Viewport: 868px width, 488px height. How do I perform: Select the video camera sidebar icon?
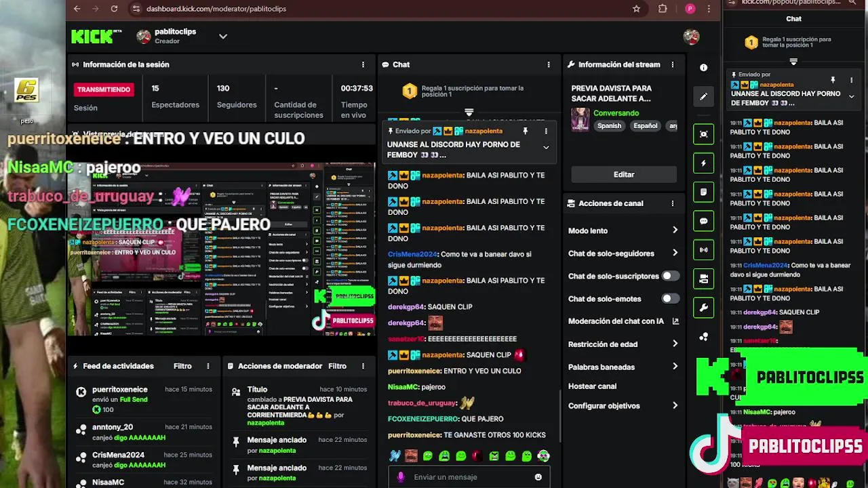pyautogui.click(x=704, y=279)
